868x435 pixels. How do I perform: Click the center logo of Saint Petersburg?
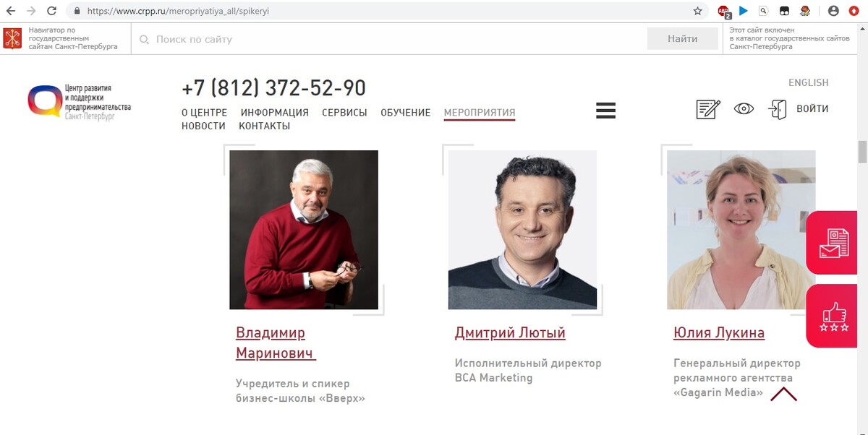pyautogui.click(x=80, y=102)
